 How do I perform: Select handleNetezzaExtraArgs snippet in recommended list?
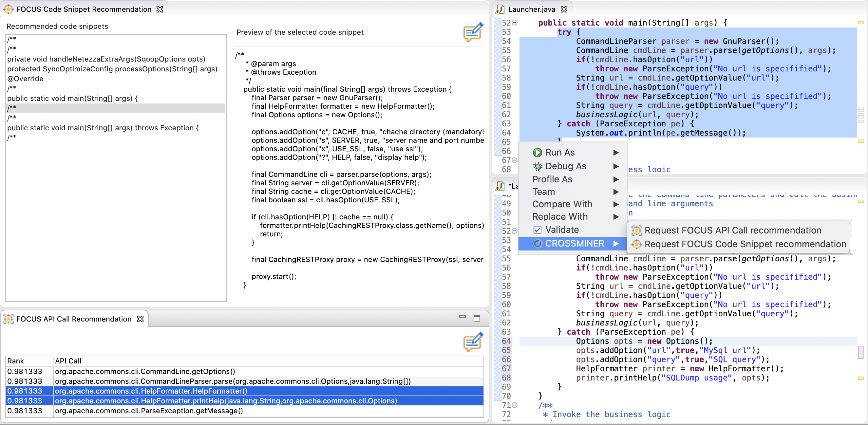(x=106, y=59)
